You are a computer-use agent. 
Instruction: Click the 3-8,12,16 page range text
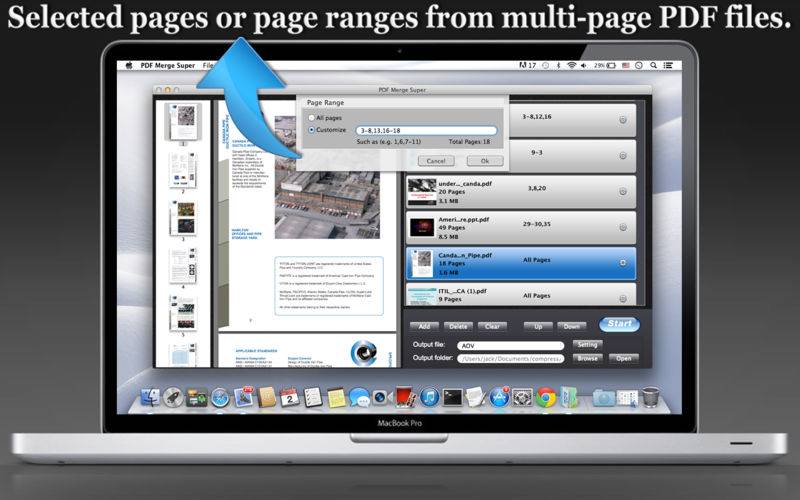(537, 117)
